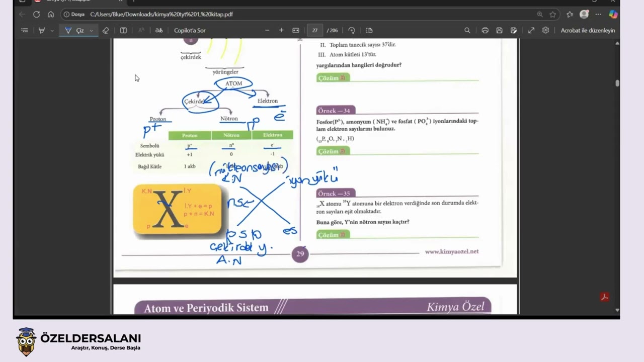This screenshot has height=362, width=644.
Task: Expand highlight color options arrow
Action: [x=52, y=31]
